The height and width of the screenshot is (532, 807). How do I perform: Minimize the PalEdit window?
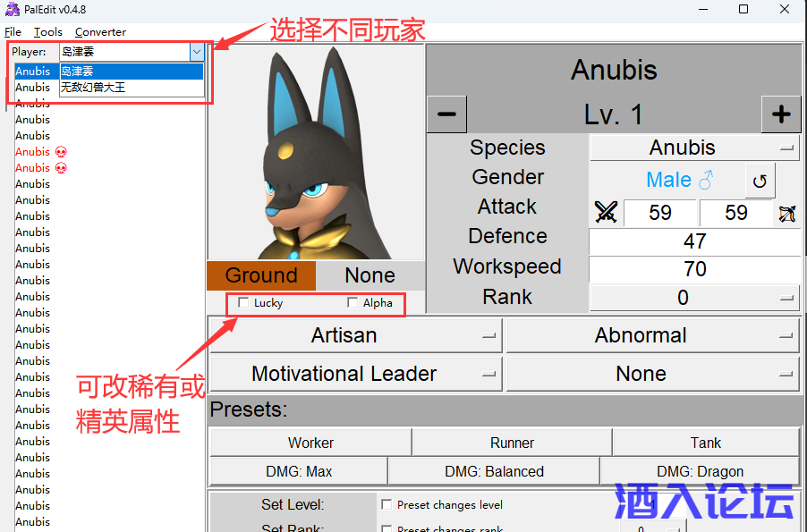click(x=703, y=9)
